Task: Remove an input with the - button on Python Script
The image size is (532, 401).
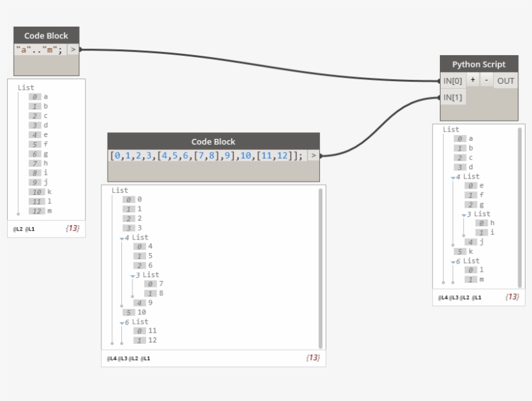Action: tap(488, 80)
